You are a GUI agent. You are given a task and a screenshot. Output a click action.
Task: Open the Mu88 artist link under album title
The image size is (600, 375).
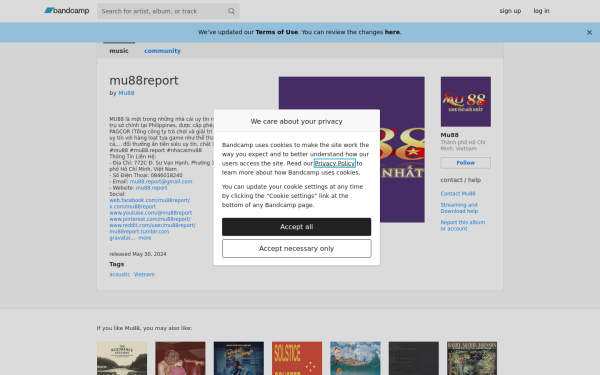pos(126,93)
